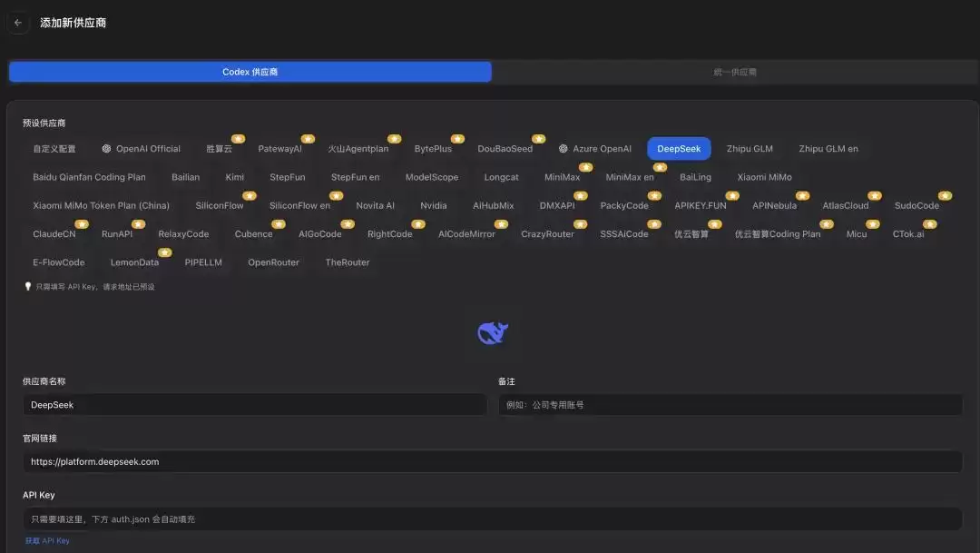Select the RelaxyCode preset
This screenshot has height=553, width=980.
pyautogui.click(x=183, y=234)
